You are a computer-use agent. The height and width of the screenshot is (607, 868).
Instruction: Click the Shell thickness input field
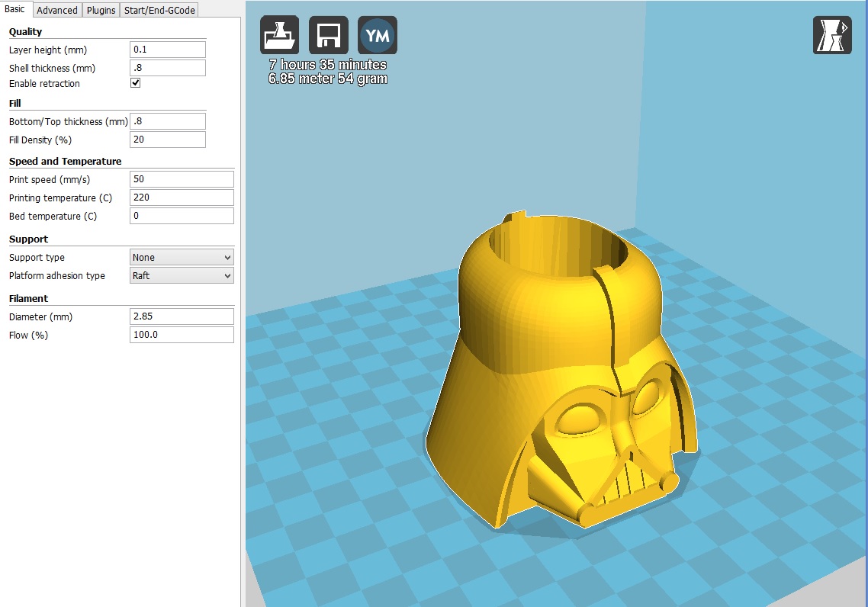[x=168, y=68]
